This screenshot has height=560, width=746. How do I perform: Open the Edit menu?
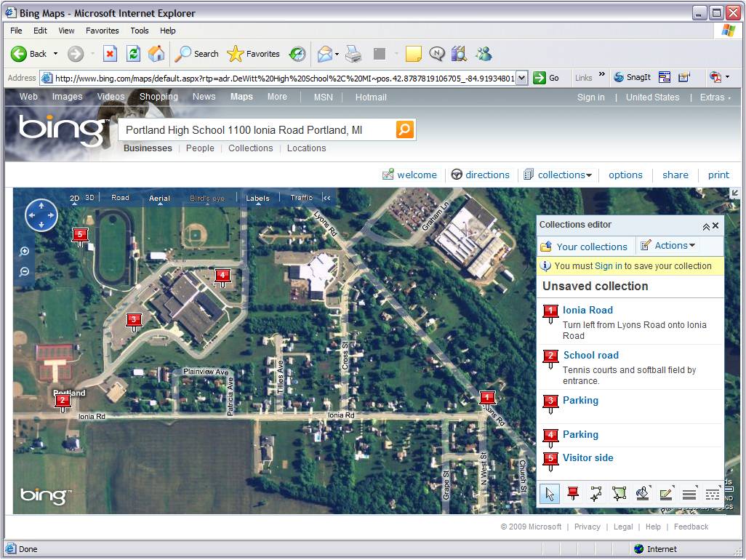(40, 31)
